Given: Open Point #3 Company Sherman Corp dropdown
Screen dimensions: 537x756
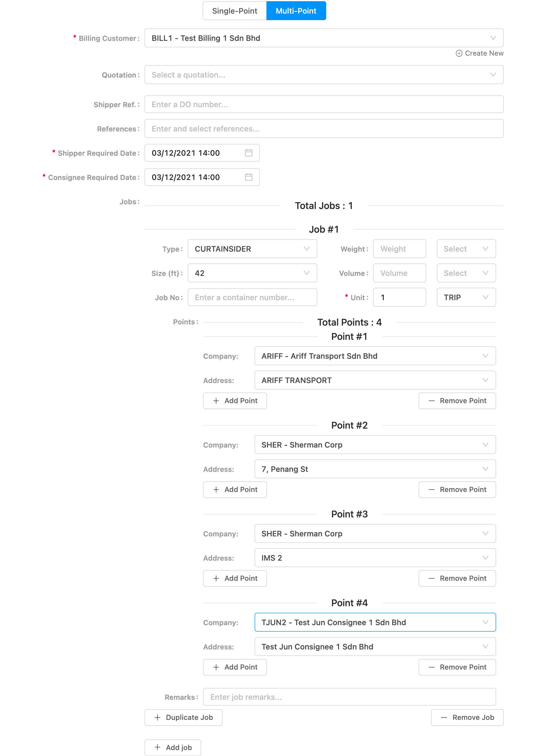Looking at the screenshot, I should 375,533.
